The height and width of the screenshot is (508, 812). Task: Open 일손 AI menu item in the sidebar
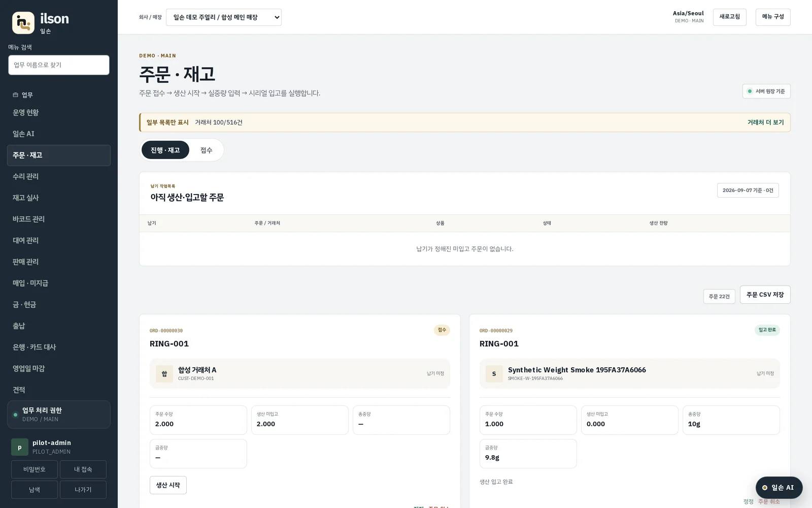click(59, 134)
